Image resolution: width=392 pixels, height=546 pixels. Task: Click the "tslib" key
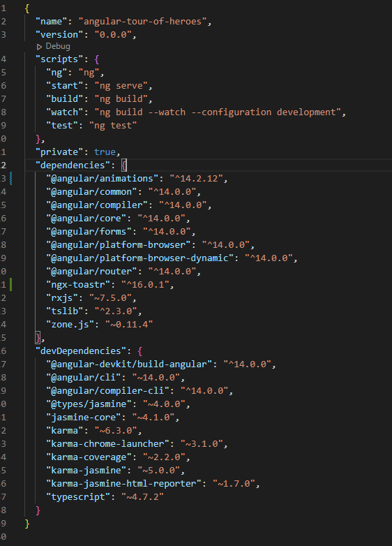(67, 311)
